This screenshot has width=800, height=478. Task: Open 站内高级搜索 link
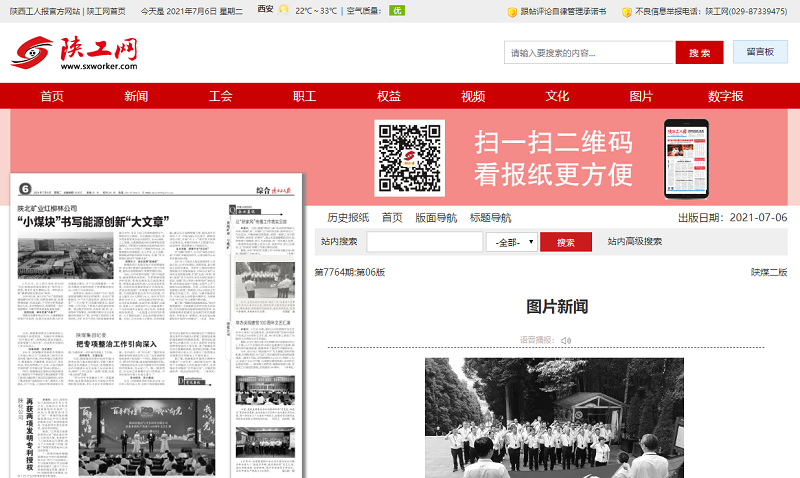click(635, 241)
